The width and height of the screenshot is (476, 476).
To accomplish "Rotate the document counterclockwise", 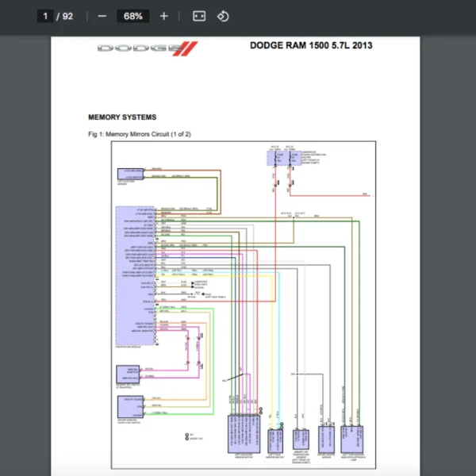I will (x=223, y=16).
